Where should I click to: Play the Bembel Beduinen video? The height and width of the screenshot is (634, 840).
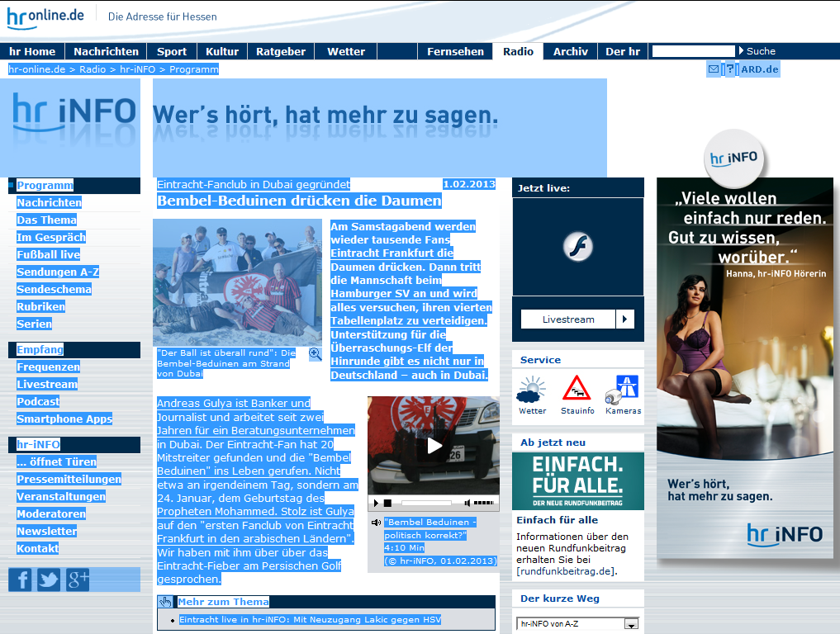tap(434, 446)
